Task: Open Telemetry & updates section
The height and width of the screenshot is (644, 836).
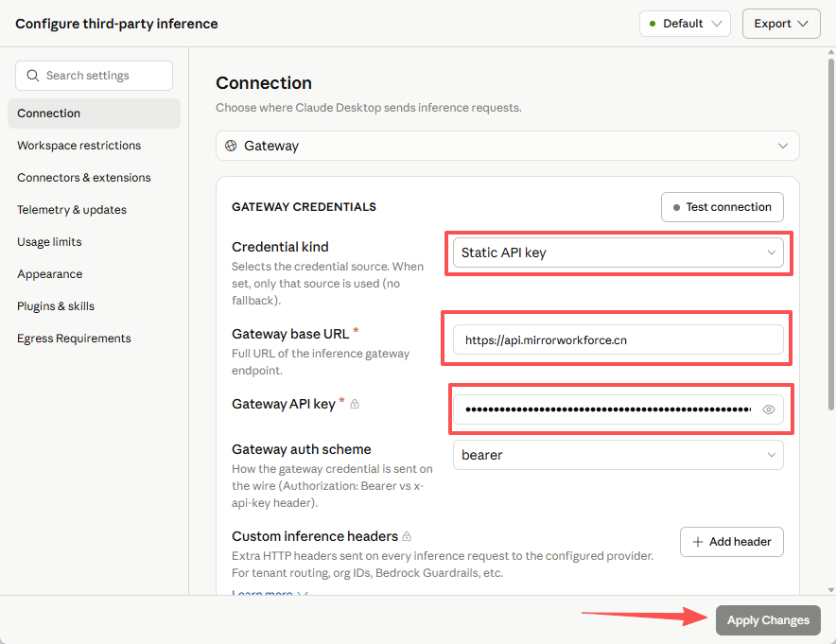Action: point(94,210)
